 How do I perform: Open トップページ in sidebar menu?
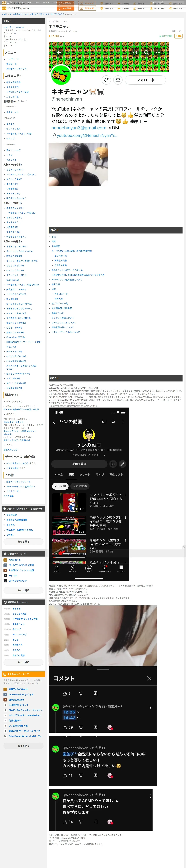(12, 59)
